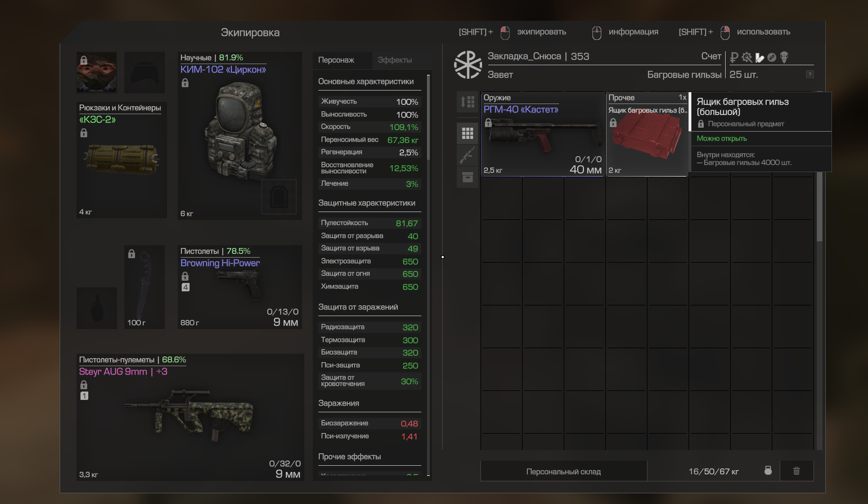
Task: Click the character stats panel scrollbar
Action: (x=428, y=116)
